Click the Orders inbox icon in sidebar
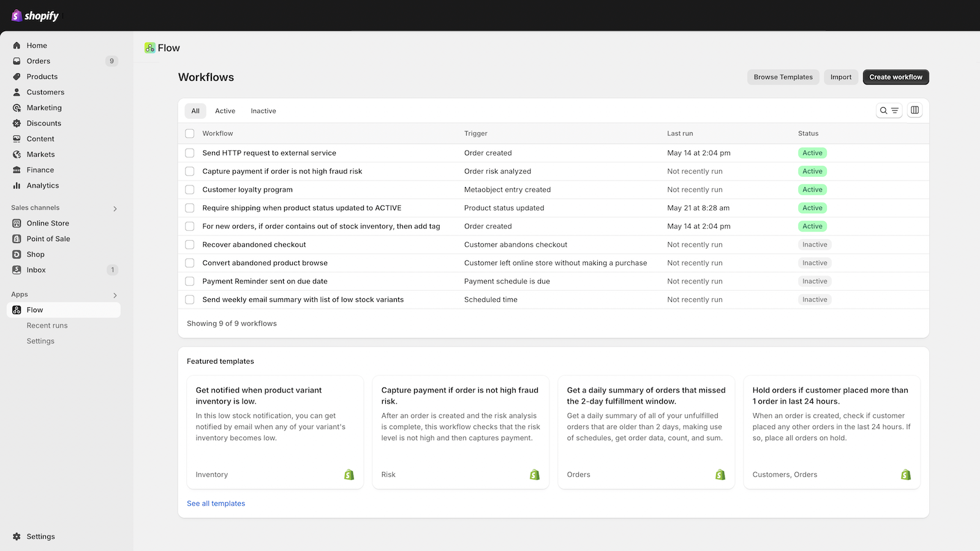The width and height of the screenshot is (980, 551). pos(17,61)
